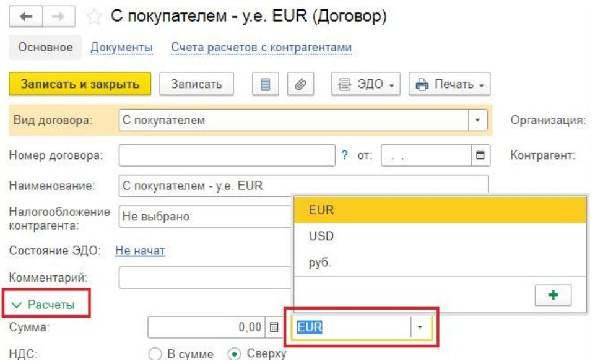Click 'Записать и закрыть' button
The image size is (595, 364).
pyautogui.click(x=80, y=84)
